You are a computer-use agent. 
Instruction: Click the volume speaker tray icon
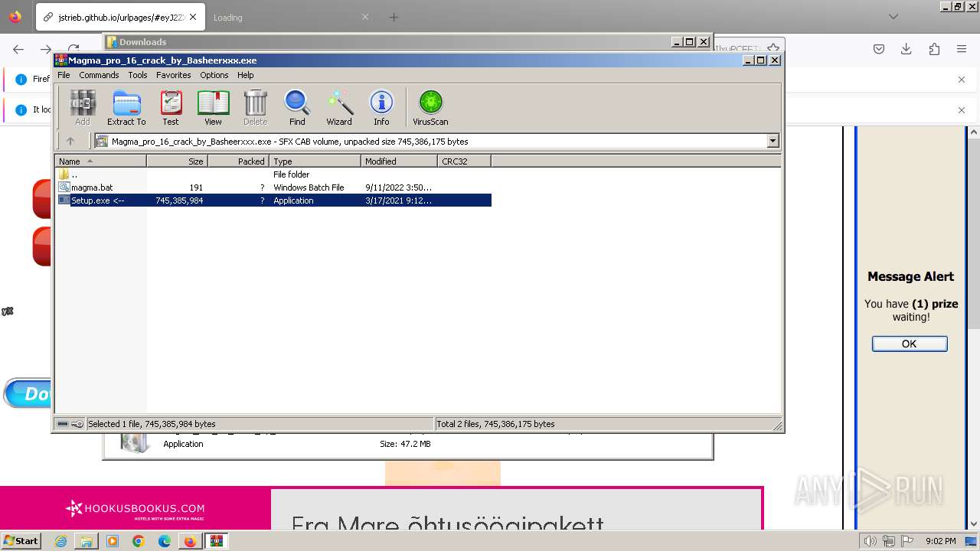click(x=870, y=541)
